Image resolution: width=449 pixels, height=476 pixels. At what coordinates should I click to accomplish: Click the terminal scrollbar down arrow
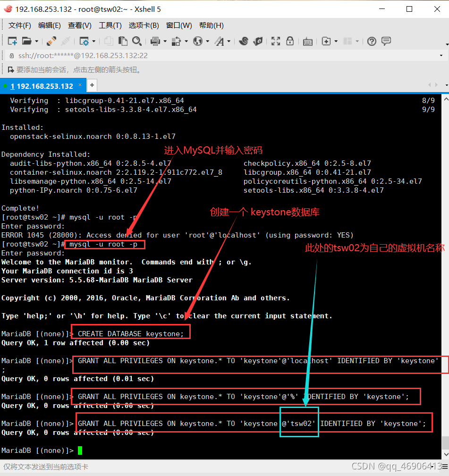(x=446, y=454)
